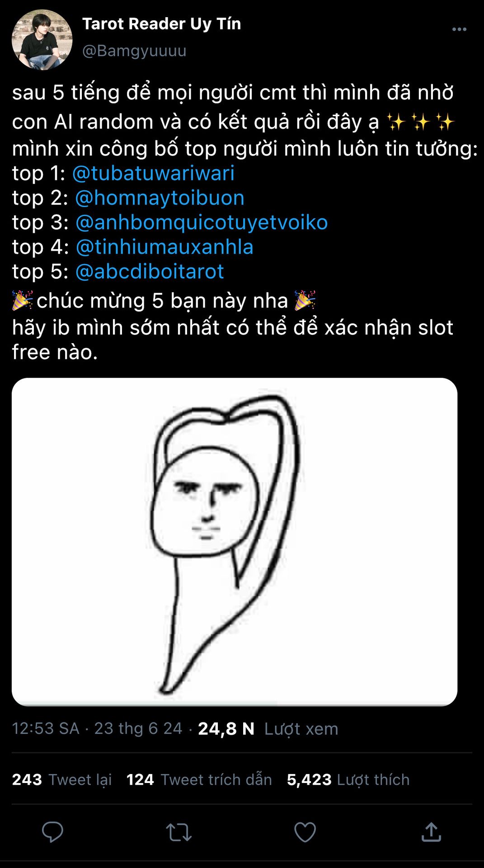Viewport: 484px width, 868px height.
Task: Open mention @anhbomquicotuyetvoiko
Action: point(202,222)
